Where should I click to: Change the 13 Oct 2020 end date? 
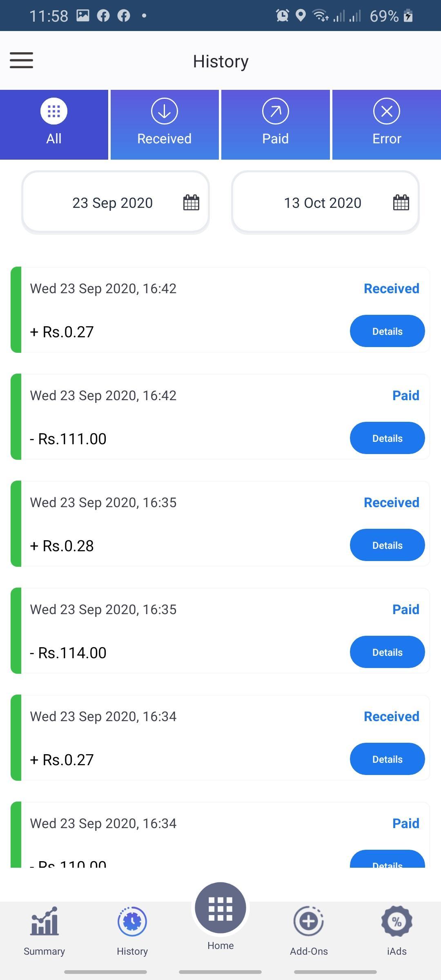[325, 203]
